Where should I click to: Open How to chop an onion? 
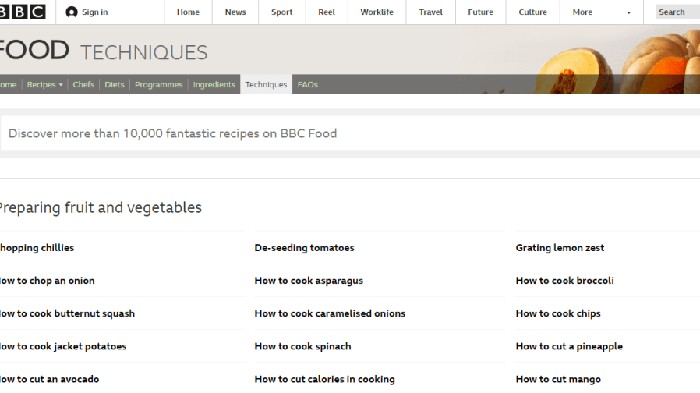click(x=47, y=281)
